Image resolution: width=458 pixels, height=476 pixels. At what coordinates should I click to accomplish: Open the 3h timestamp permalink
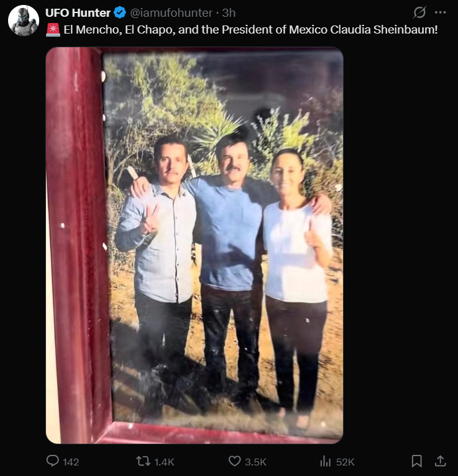pos(229,13)
